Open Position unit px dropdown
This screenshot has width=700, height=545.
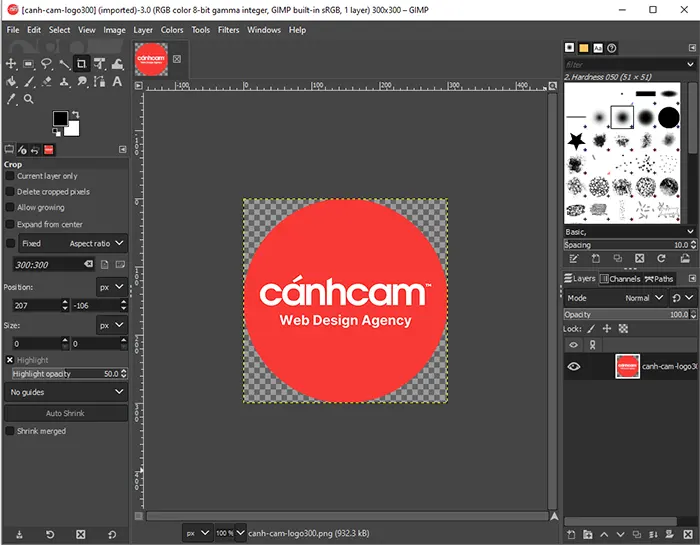click(112, 287)
